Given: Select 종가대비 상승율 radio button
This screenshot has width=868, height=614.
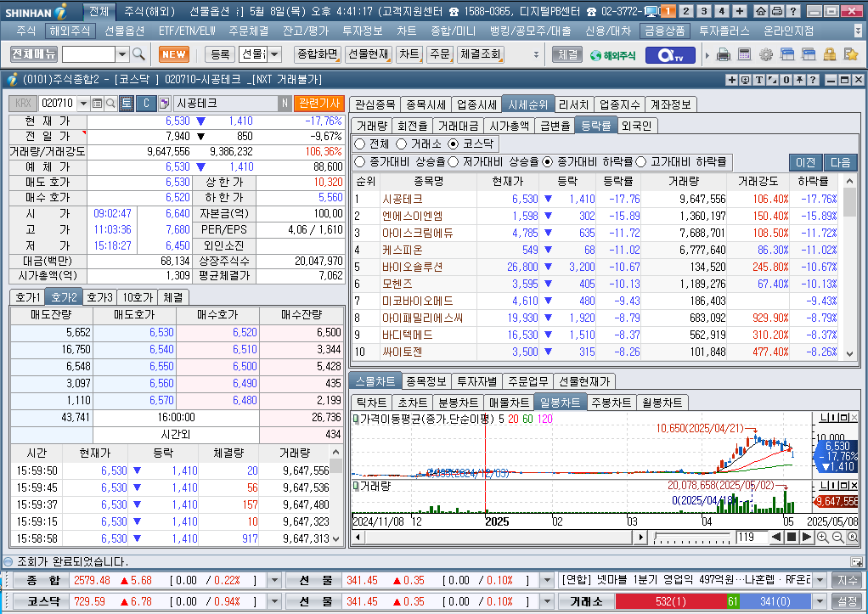Looking at the screenshot, I should click(x=360, y=161).
